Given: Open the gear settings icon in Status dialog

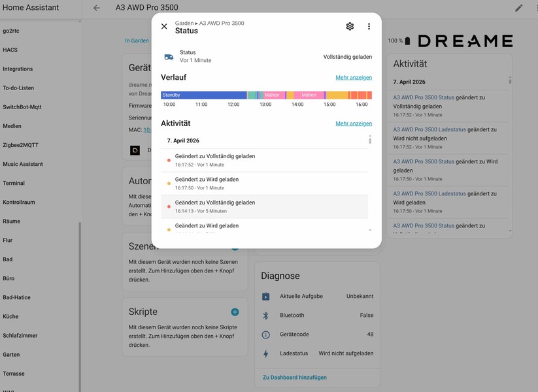Looking at the screenshot, I should coord(350,26).
